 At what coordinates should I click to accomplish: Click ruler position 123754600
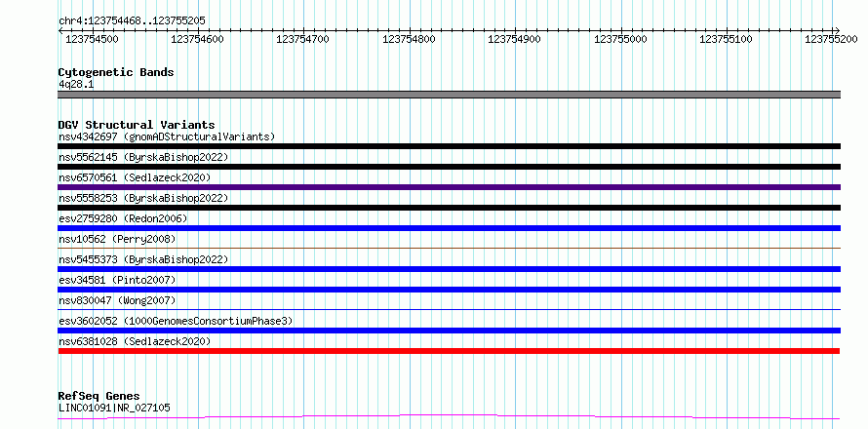click(x=198, y=39)
